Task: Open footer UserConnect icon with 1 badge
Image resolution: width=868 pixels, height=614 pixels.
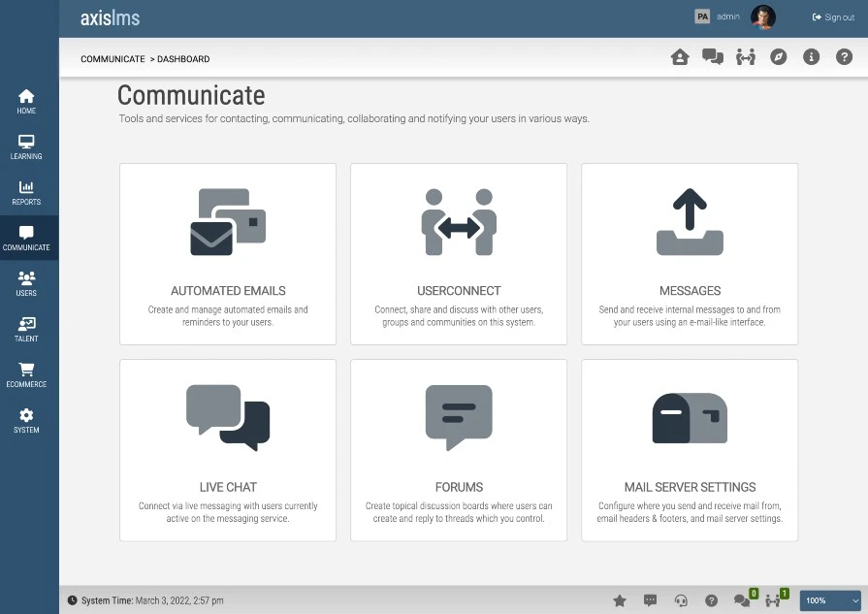Action: pos(777,599)
